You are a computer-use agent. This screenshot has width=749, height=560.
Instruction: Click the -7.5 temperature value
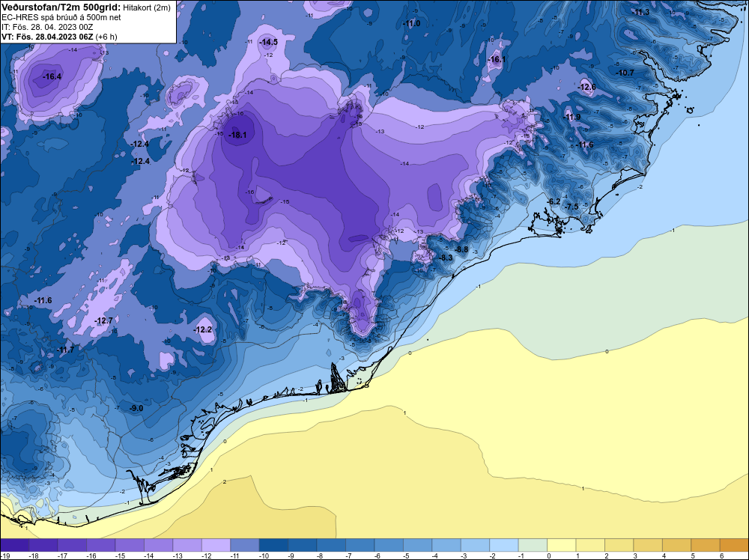click(571, 207)
